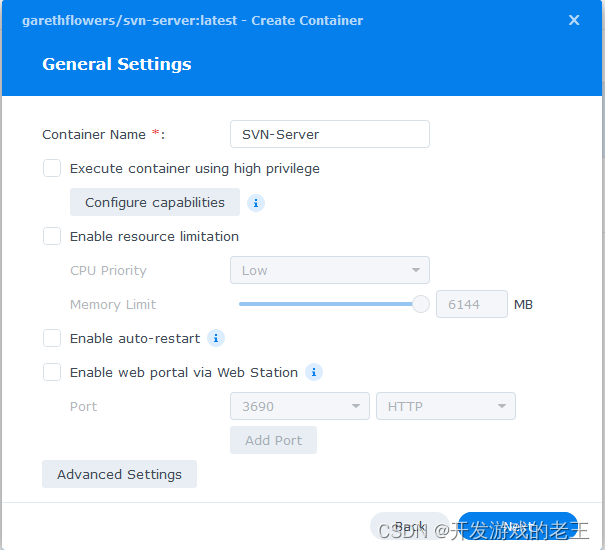Enable Execute container using high privilege
Image resolution: width=605 pixels, height=550 pixels.
click(52, 168)
